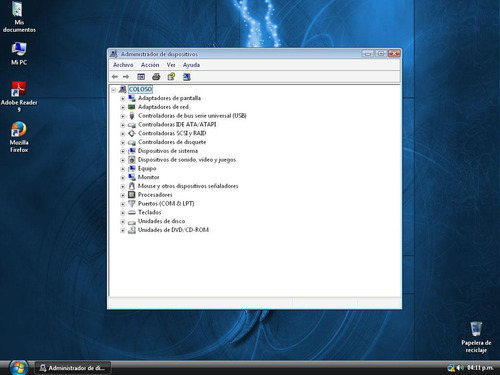Select the Mozilla Firefox desktop shortcut
Image resolution: width=500 pixels, height=375 pixels.
click(19, 137)
